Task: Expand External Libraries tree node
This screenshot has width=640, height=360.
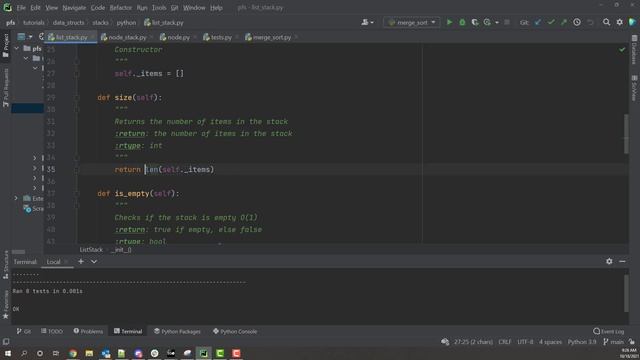Action: click(16, 198)
